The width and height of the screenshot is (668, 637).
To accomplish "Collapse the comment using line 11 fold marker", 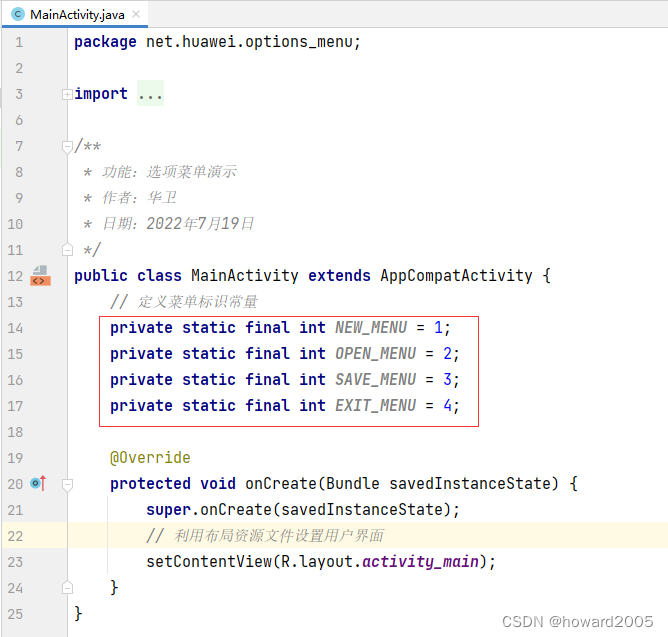I will (x=67, y=250).
